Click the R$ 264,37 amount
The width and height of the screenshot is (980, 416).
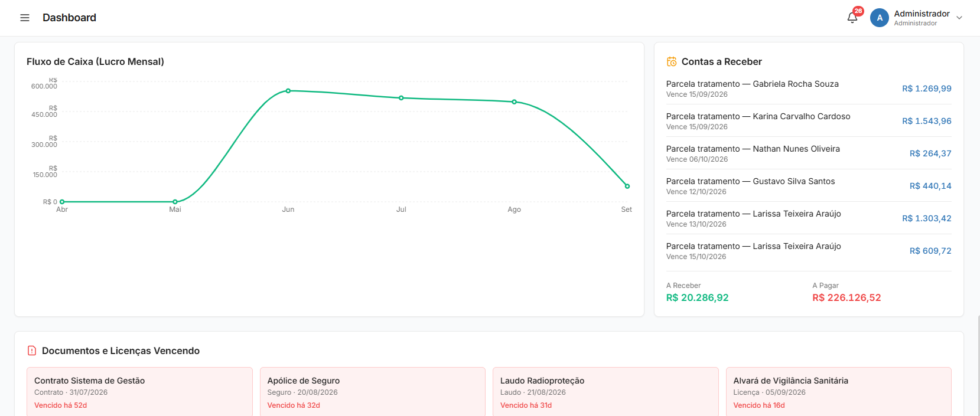[930, 153]
